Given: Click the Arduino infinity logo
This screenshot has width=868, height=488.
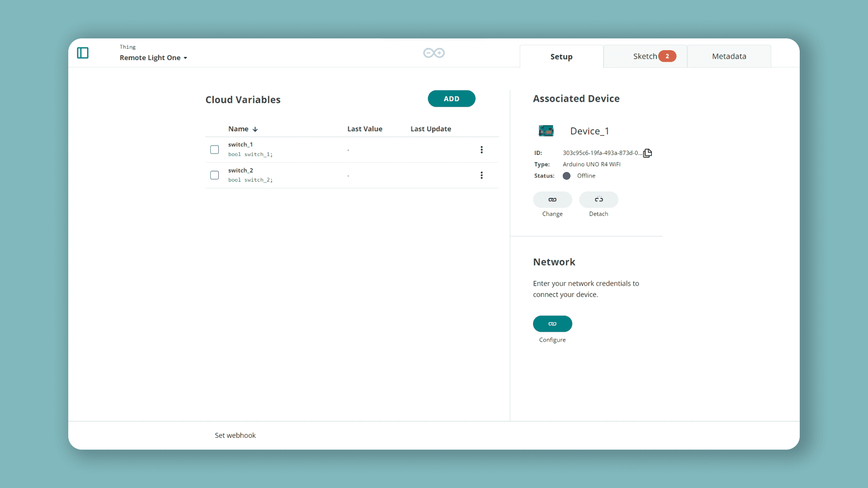Looking at the screenshot, I should coord(434,53).
